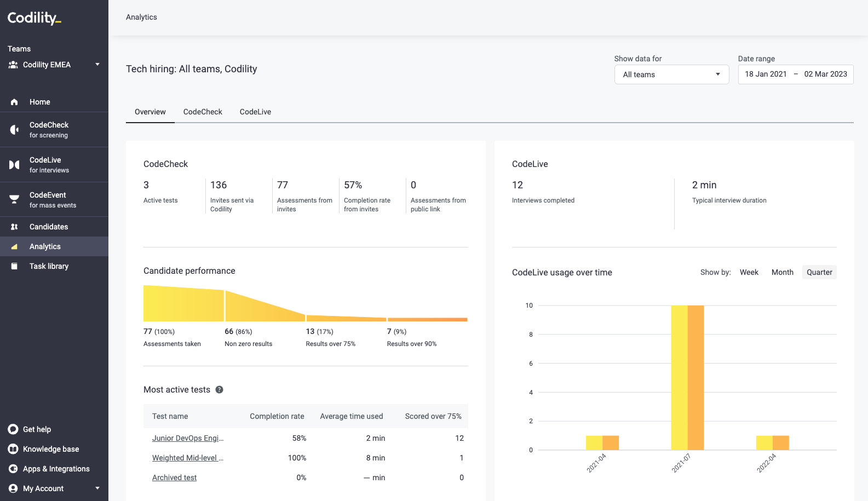Show CodeLive usage by Week
Screen dimensions: 868x501
tap(749, 272)
